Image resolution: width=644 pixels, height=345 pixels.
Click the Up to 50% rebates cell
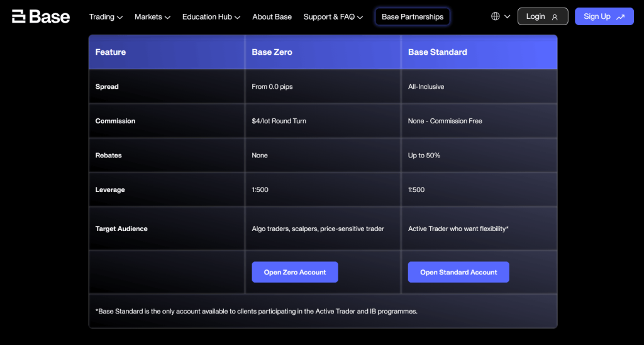pyautogui.click(x=479, y=156)
